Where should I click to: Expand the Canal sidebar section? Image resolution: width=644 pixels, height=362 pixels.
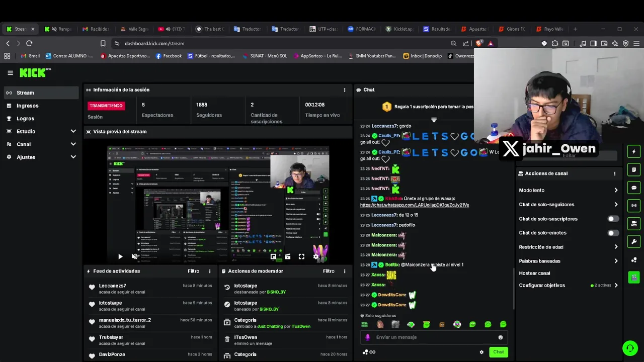point(41,144)
